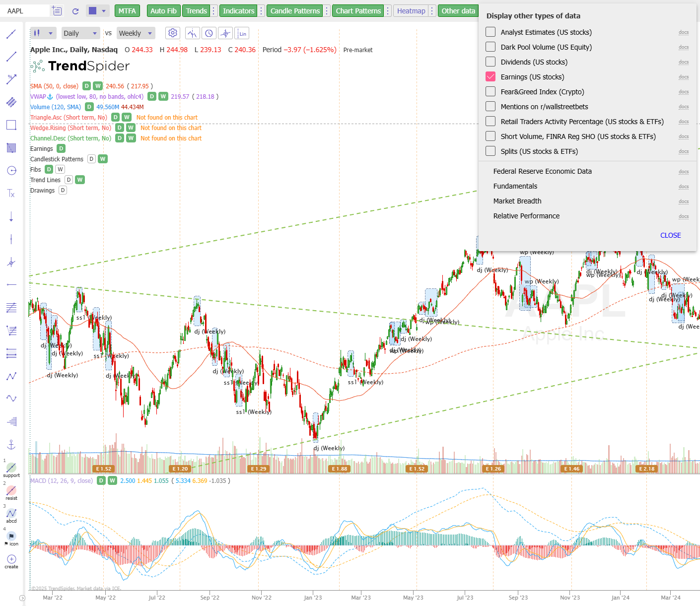Select the anchor tool in sidebar
700x606 pixels.
coord(11,444)
